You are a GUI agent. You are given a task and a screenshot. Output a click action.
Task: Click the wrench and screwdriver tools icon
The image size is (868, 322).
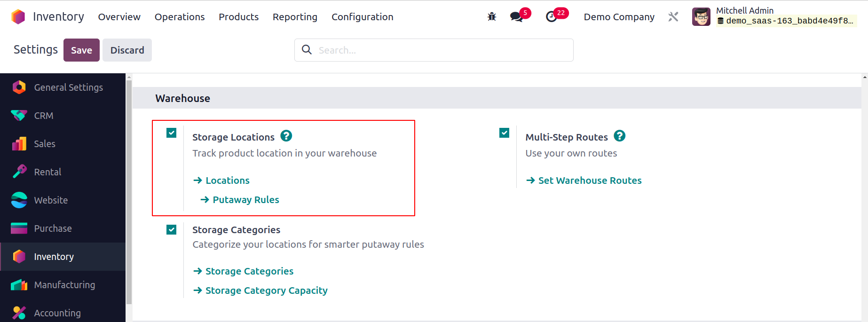pos(673,17)
